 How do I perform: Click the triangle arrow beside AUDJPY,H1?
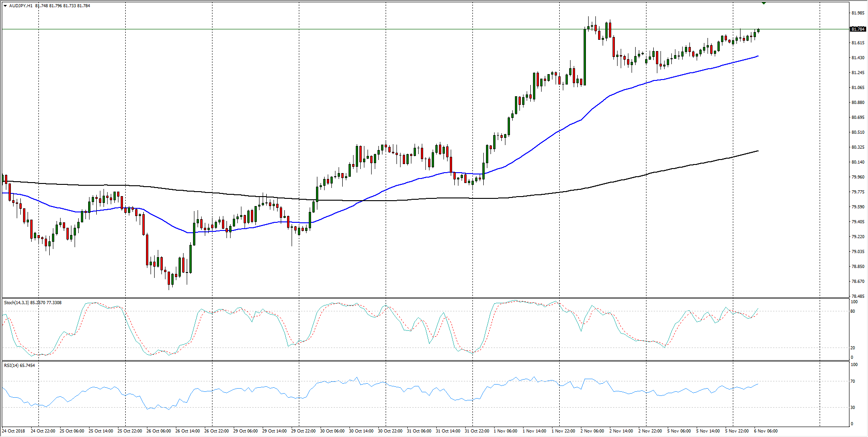5,6
